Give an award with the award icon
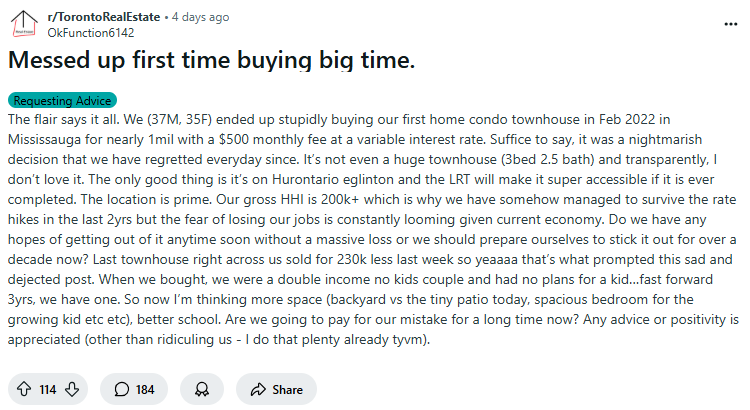Screen dimensions: 750x410 202,389
